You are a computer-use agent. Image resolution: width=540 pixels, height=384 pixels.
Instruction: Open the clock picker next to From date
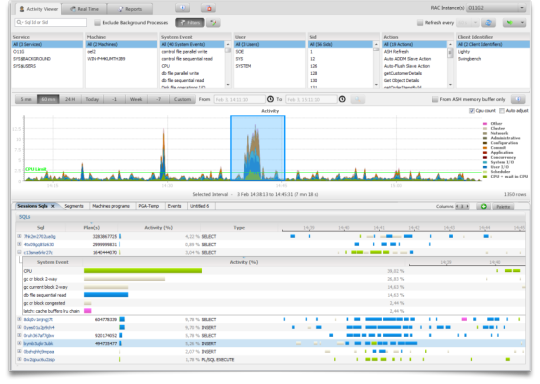(x=270, y=99)
